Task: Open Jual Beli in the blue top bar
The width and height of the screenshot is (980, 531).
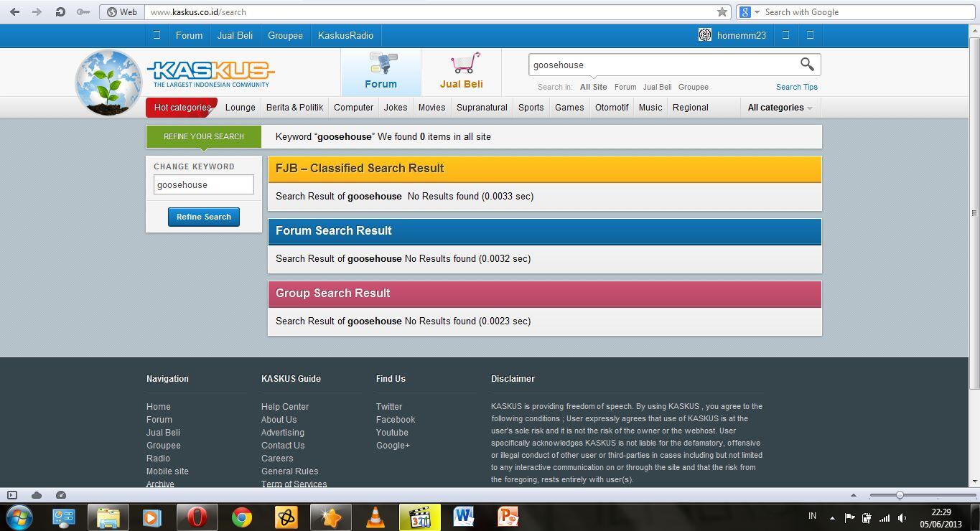Action: click(235, 35)
